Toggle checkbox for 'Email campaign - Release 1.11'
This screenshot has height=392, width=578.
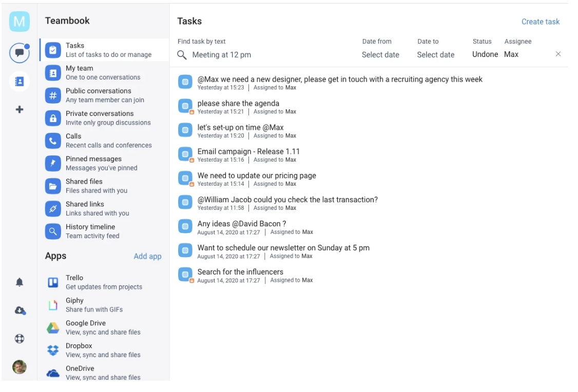185,154
